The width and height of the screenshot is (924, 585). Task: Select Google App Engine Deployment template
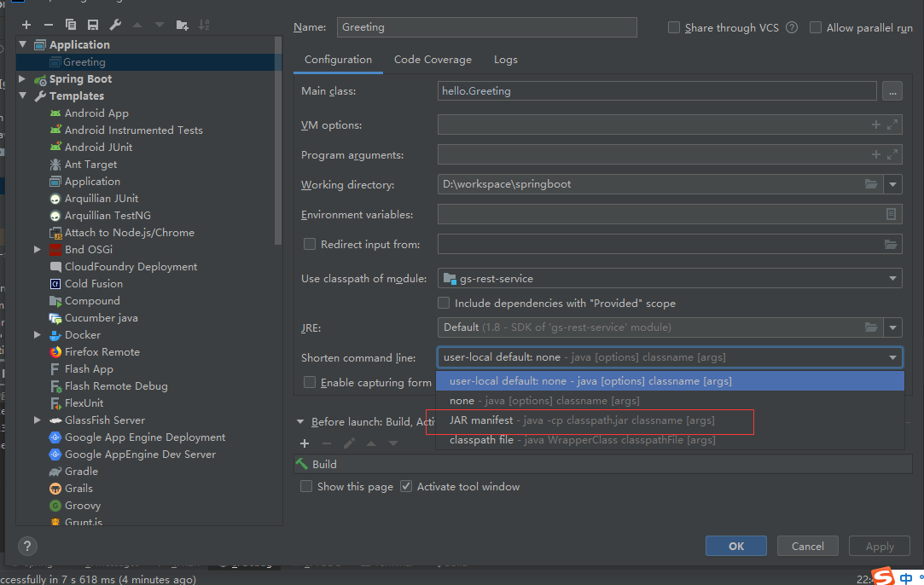click(145, 437)
